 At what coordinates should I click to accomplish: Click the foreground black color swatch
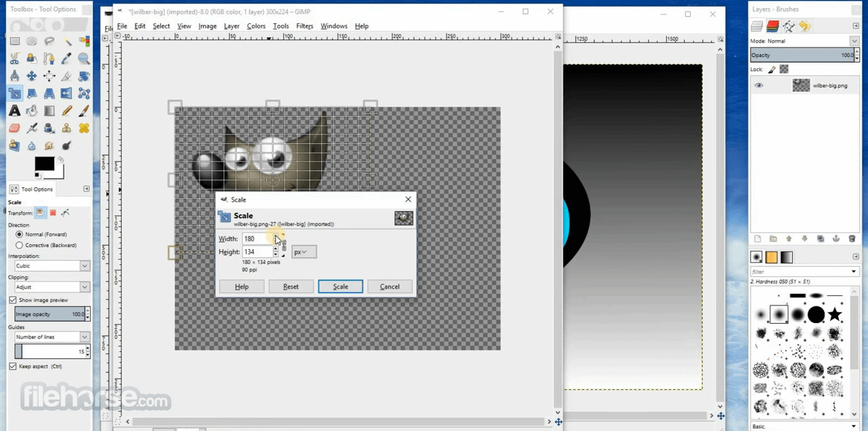(44, 164)
